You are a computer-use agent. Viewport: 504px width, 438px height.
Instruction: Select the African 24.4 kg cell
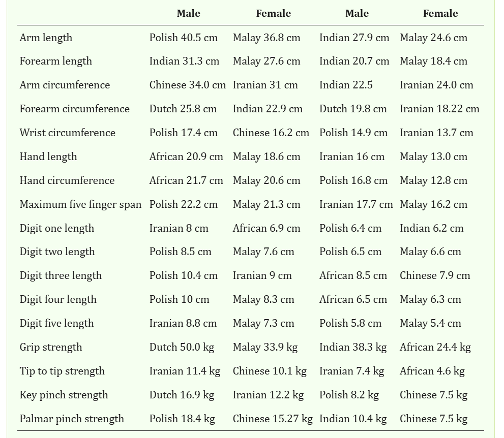click(x=435, y=347)
